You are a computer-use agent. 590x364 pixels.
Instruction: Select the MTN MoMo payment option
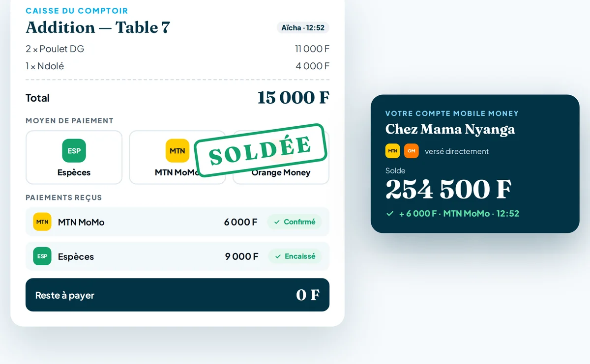(x=177, y=157)
